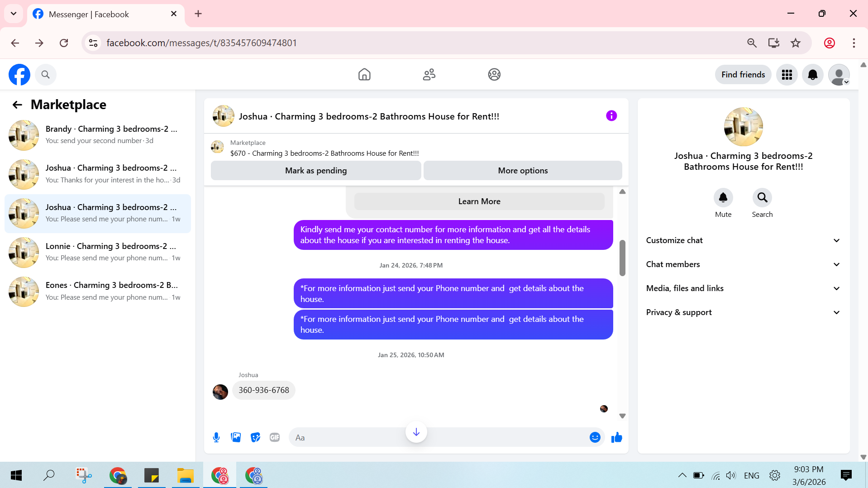868x488 pixels.
Task: Open the Notifications bell in header
Action: coord(813,75)
